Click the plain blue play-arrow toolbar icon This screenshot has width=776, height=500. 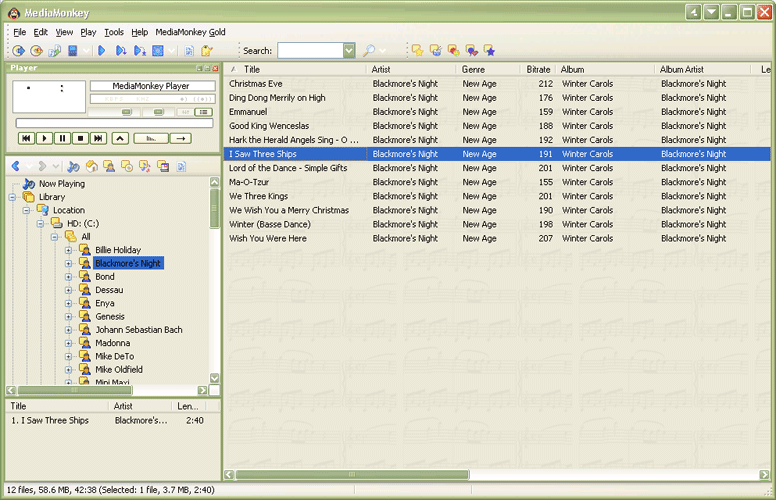tap(102, 50)
